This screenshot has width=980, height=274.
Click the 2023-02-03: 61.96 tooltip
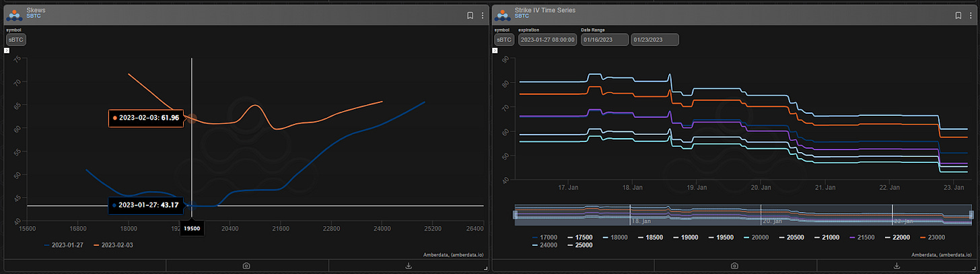[x=145, y=118]
